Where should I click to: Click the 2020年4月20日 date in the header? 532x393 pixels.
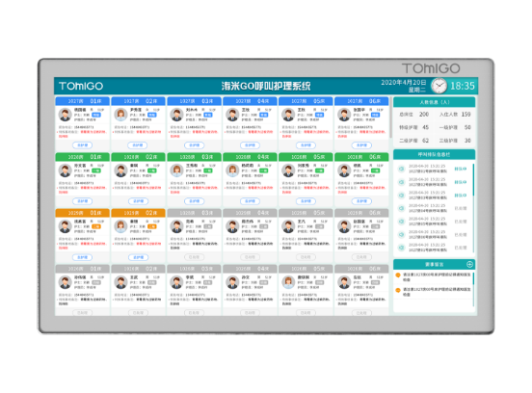click(x=404, y=83)
